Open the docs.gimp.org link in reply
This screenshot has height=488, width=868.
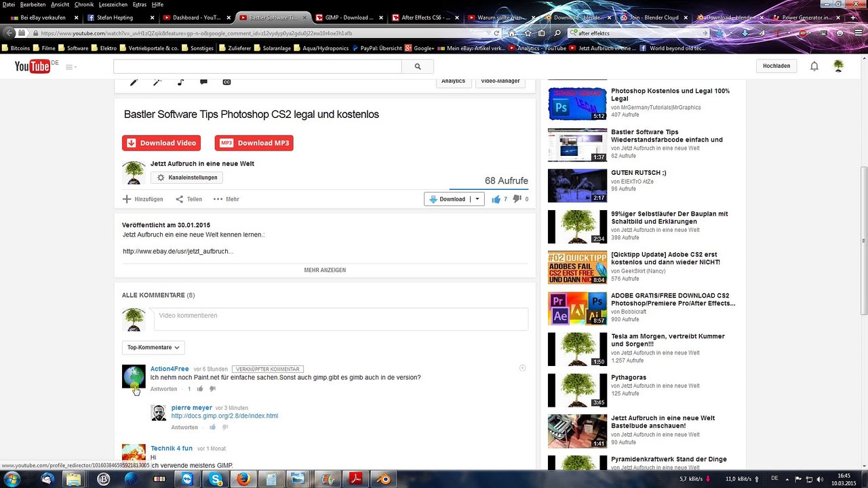click(x=224, y=416)
